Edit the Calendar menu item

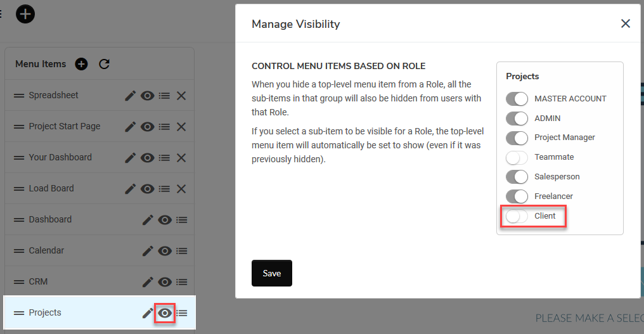148,250
